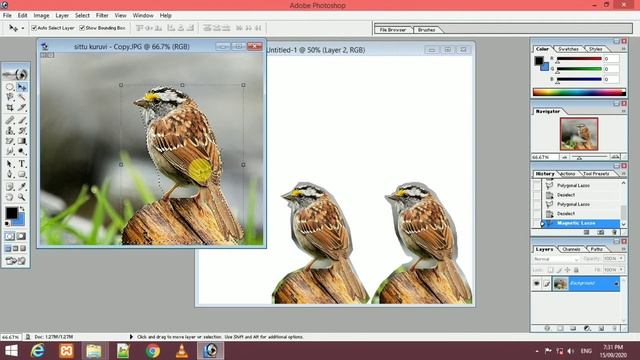Viewport: 640px width, 360px height.
Task: Open the Select menu
Action: 82,16
